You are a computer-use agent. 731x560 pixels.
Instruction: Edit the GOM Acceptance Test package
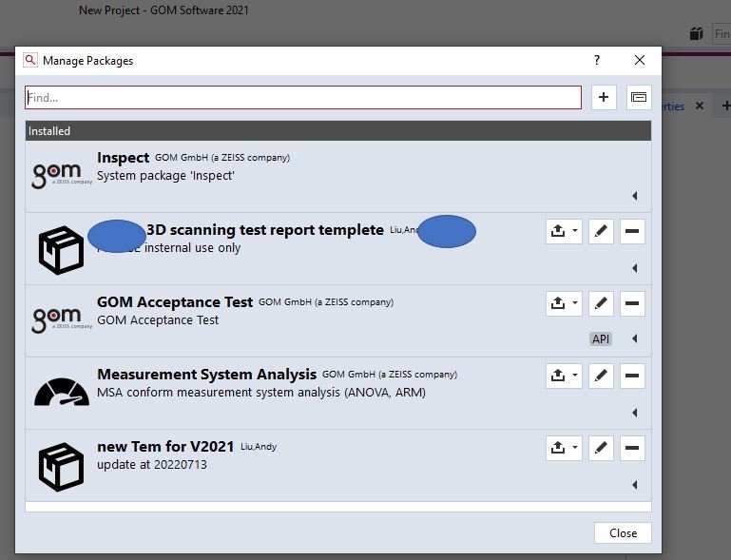click(x=601, y=303)
